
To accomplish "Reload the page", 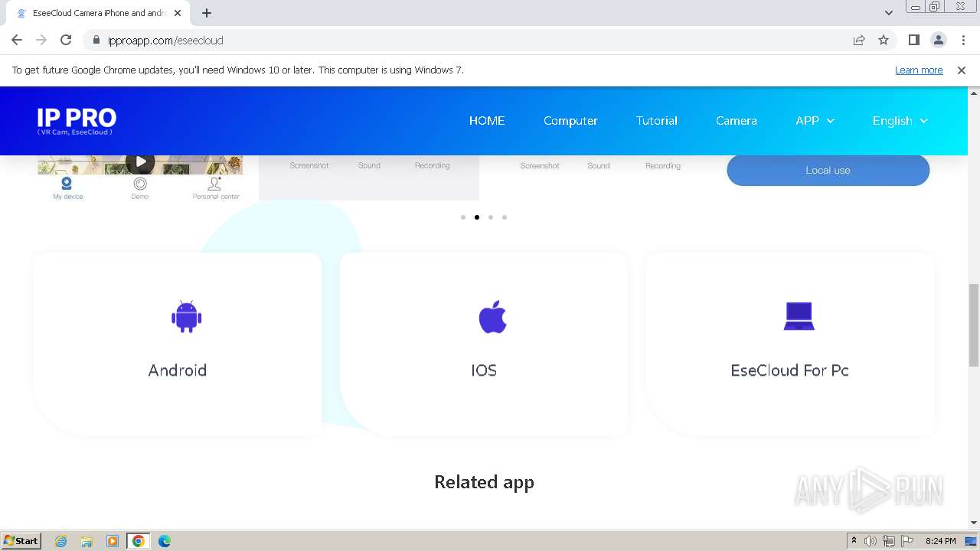I will 66,40.
